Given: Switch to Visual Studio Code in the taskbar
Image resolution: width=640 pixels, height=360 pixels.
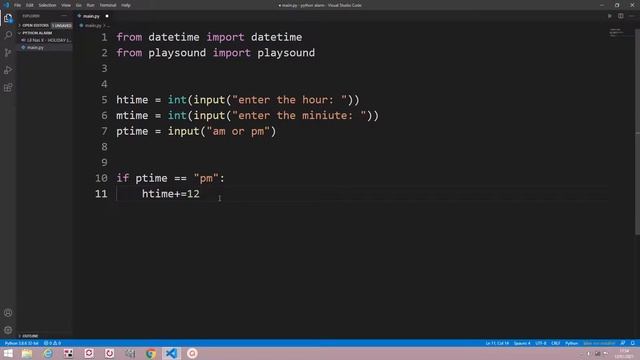Looking at the screenshot, I should point(171,353).
